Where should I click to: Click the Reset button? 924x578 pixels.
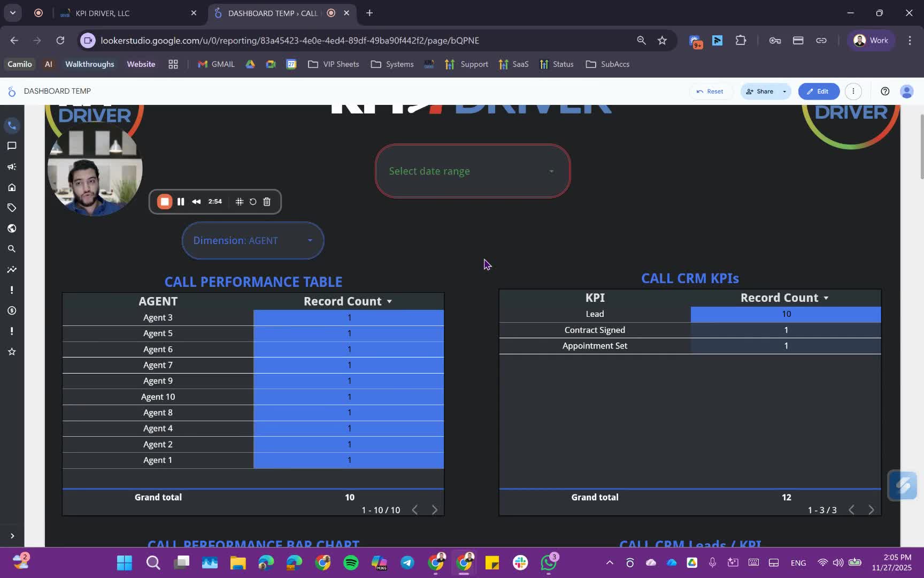(x=710, y=92)
